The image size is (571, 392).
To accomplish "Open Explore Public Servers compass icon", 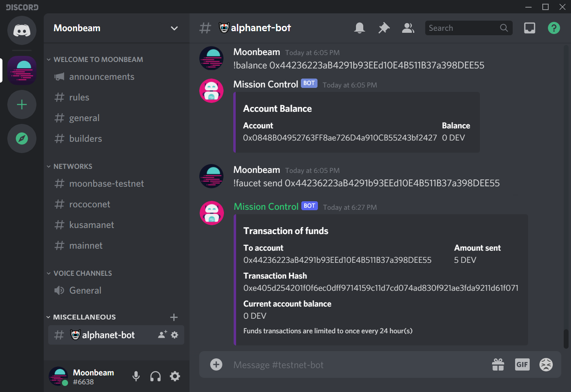I will click(x=22, y=138).
